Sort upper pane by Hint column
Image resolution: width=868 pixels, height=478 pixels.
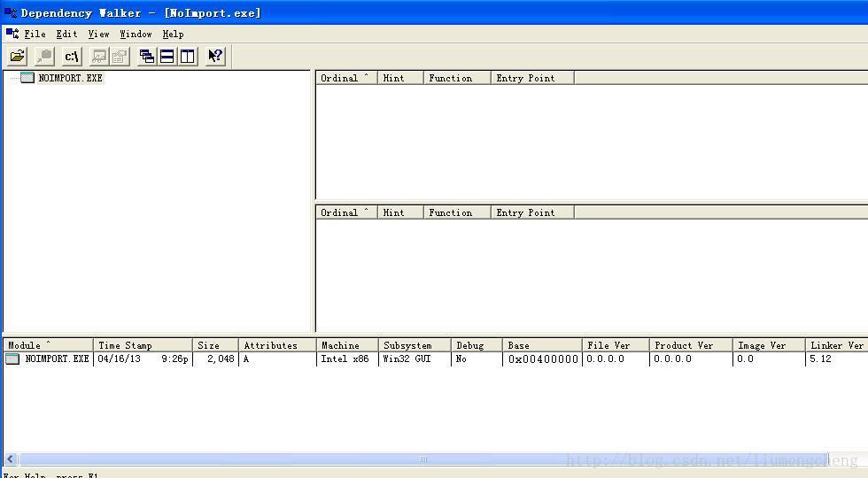[400, 78]
